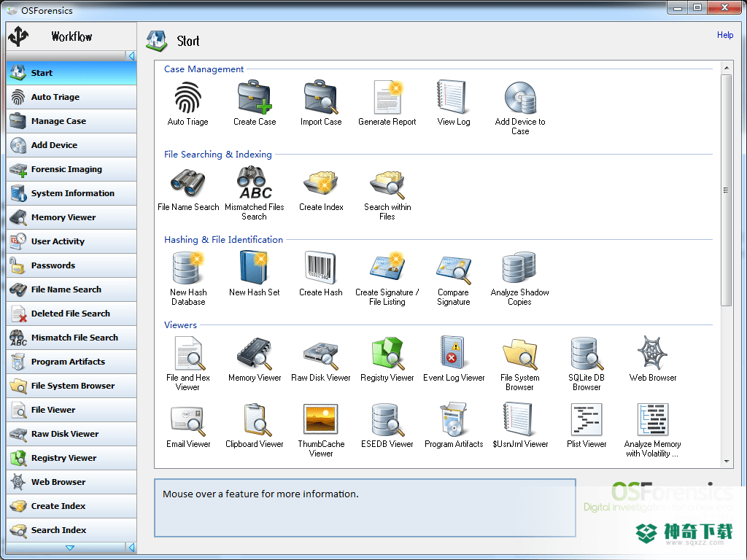Image resolution: width=747 pixels, height=560 pixels.
Task: Click the Add Device to Case icon
Action: (520, 98)
